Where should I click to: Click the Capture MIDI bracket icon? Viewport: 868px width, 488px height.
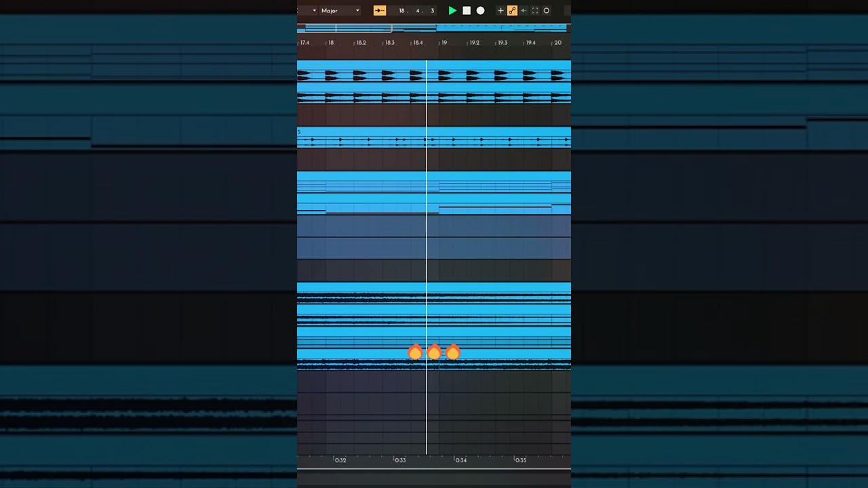click(x=535, y=11)
